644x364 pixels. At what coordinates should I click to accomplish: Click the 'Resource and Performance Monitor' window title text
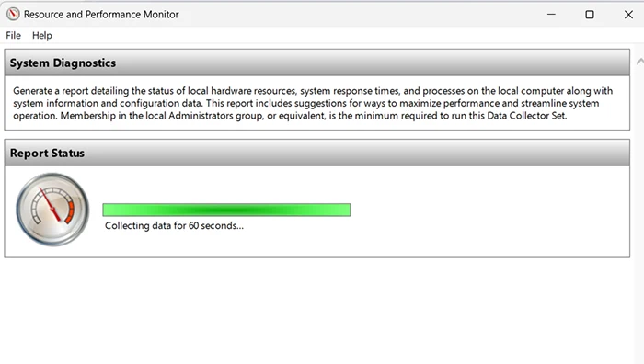pos(101,15)
